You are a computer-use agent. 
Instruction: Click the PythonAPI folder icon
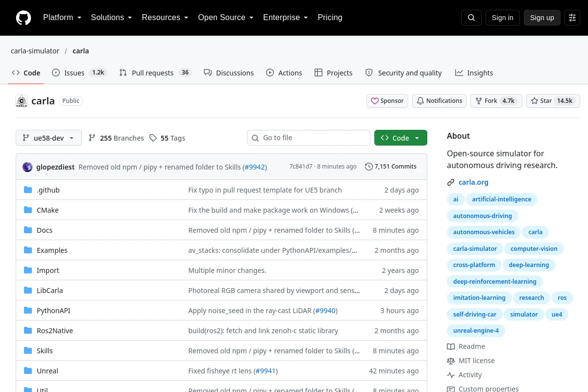[28, 311]
